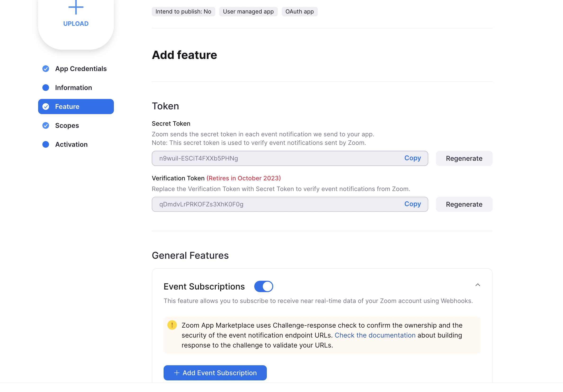The height and width of the screenshot is (392, 563).
Task: Toggle off the Event Subscriptions switch
Action: [x=264, y=286]
